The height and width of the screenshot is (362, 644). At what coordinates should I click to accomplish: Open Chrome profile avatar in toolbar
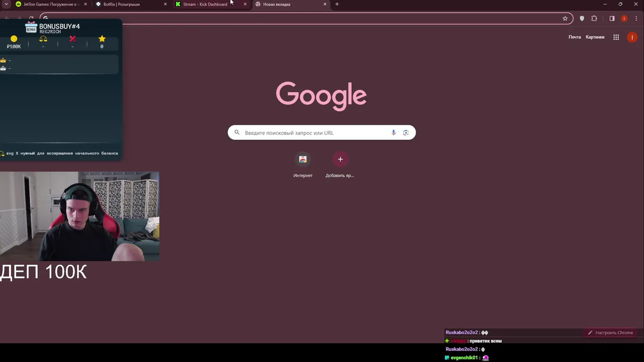coord(624,19)
